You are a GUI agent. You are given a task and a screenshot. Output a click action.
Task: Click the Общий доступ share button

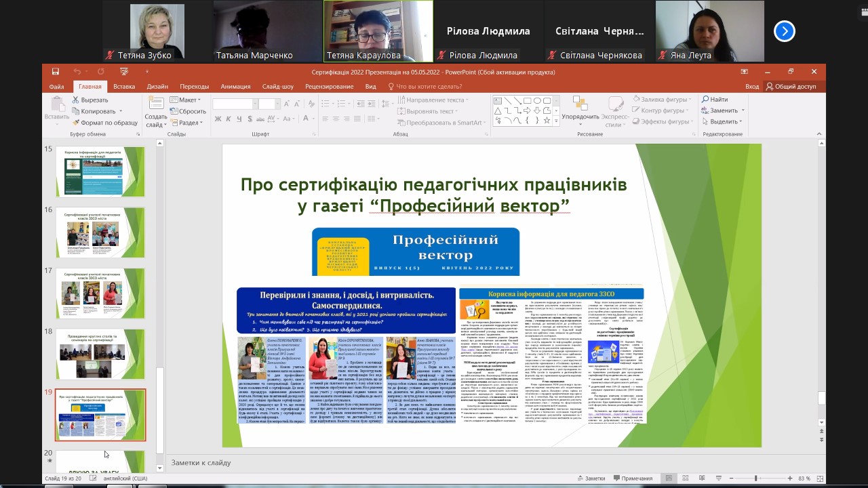tap(791, 86)
